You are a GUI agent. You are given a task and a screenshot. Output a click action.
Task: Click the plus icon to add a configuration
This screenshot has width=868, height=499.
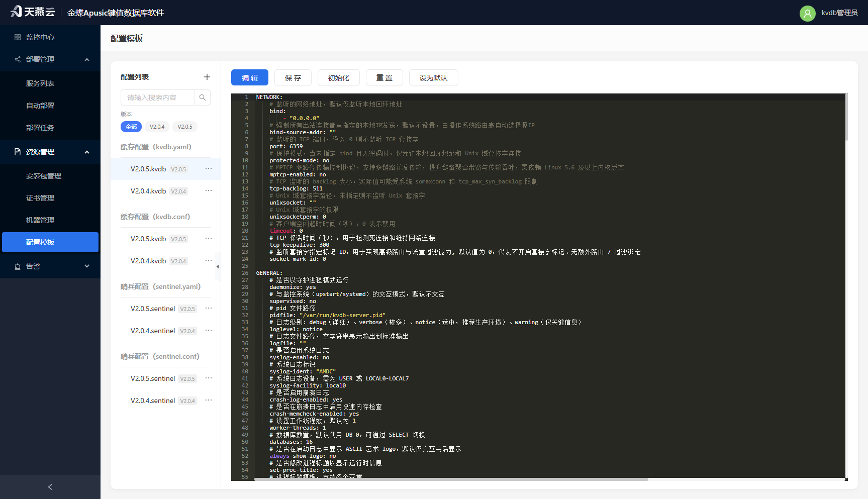tap(207, 77)
